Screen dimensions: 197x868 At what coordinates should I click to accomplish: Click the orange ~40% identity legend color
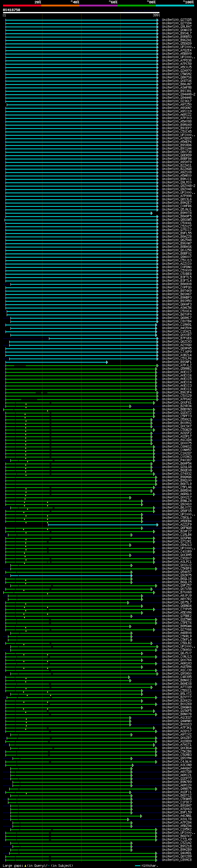(x=60, y=6)
